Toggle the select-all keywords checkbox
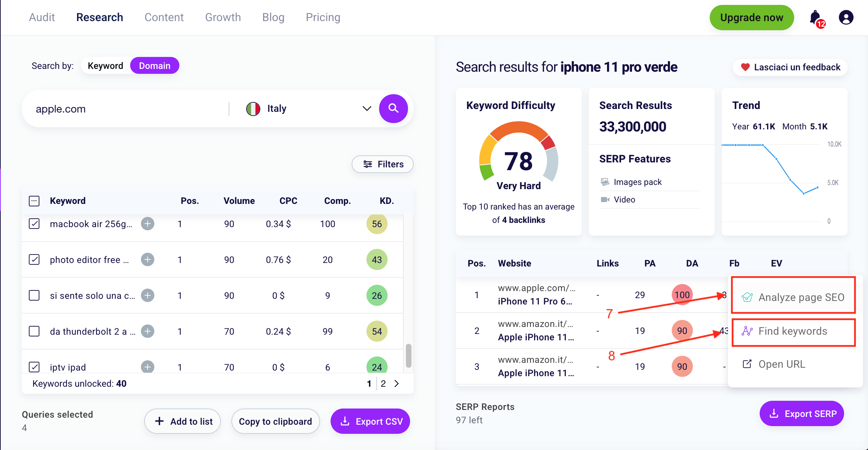The height and width of the screenshot is (450, 868). point(34,201)
